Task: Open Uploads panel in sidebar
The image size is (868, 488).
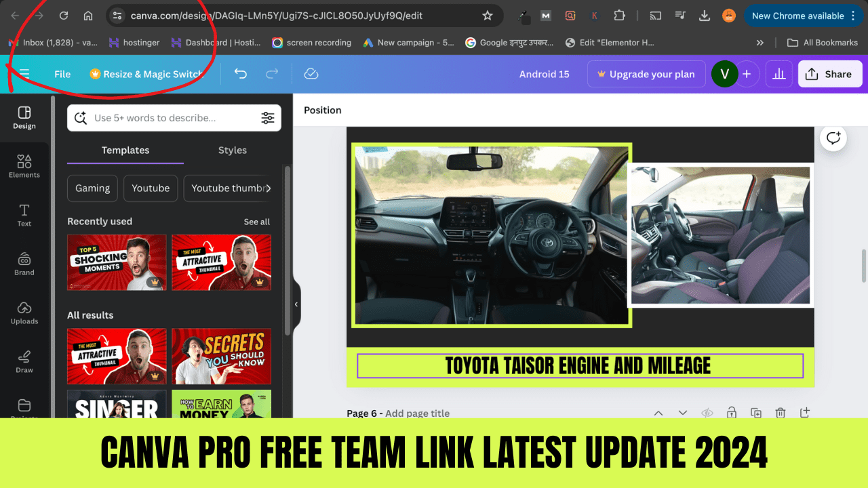Action: click(x=24, y=313)
